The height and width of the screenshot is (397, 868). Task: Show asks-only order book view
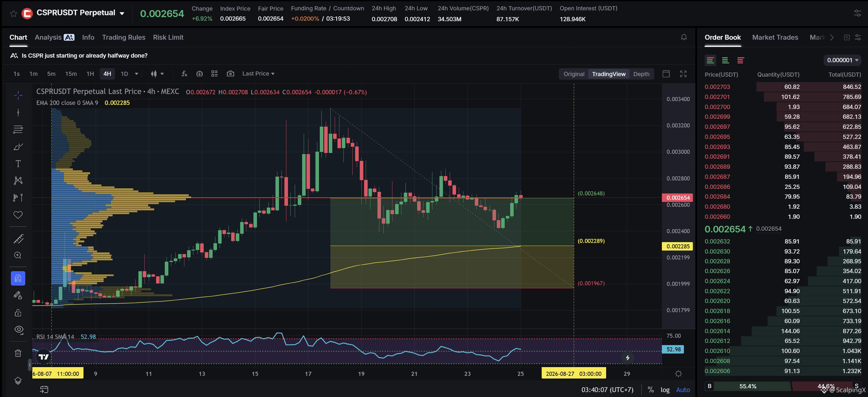pyautogui.click(x=740, y=60)
